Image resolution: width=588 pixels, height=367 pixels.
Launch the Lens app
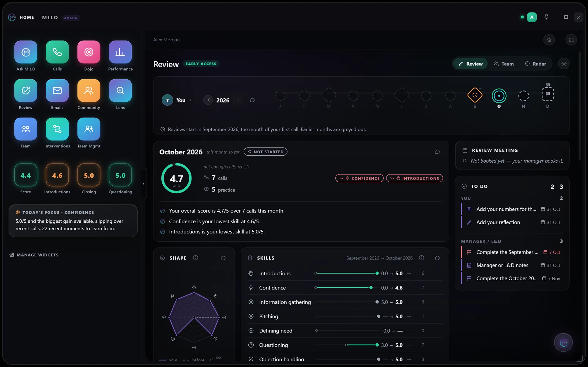[120, 91]
